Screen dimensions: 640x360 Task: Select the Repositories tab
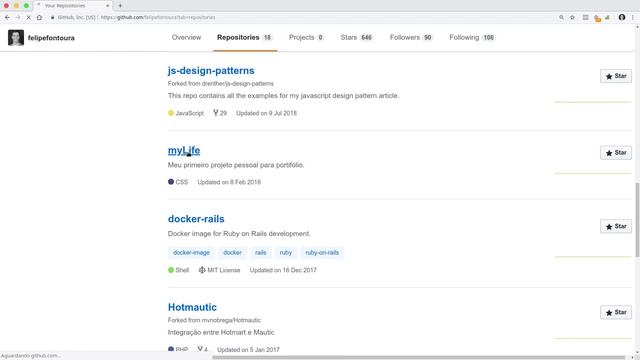[x=244, y=38]
